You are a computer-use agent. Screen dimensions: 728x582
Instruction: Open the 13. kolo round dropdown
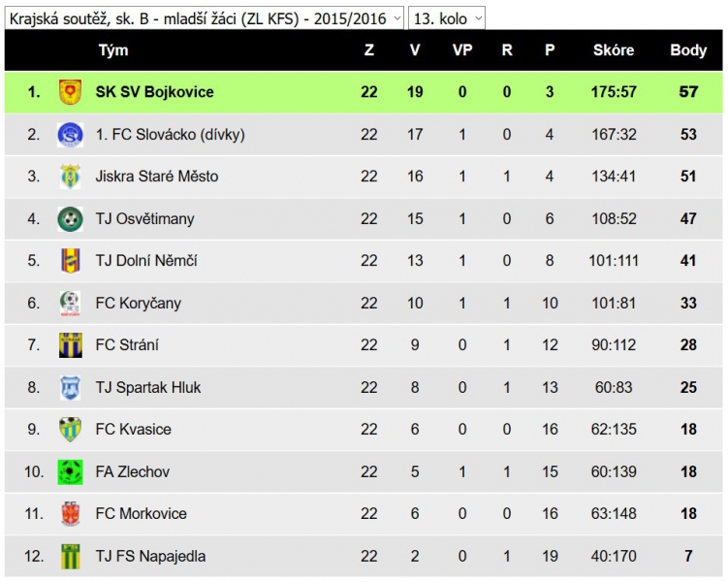point(447,18)
